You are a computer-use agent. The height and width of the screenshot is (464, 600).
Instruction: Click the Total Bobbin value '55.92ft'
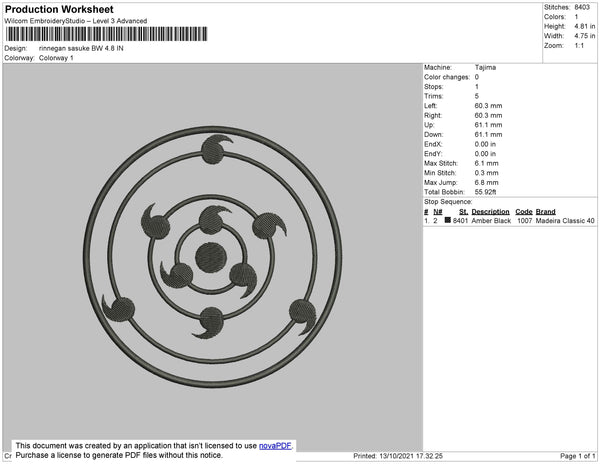[x=485, y=192]
